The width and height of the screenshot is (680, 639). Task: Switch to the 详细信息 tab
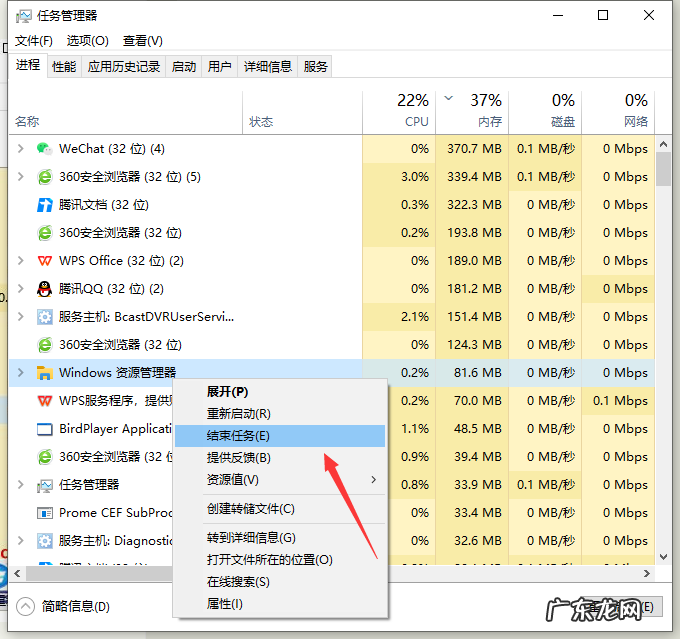pos(268,67)
